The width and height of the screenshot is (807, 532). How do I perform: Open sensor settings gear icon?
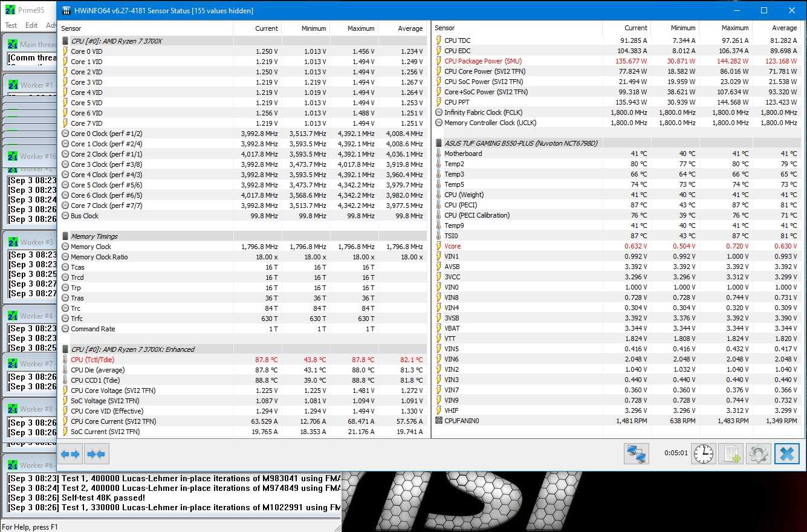pyautogui.click(x=758, y=453)
